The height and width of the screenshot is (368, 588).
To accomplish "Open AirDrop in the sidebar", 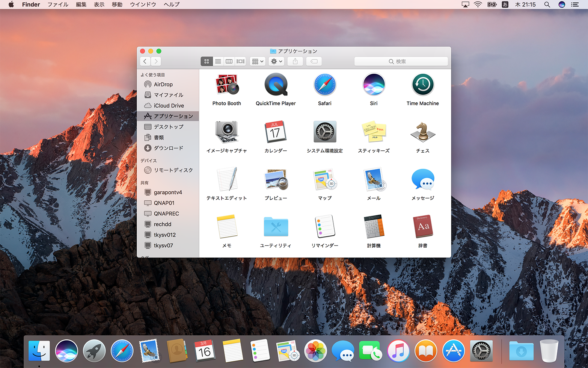I will (x=168, y=84).
